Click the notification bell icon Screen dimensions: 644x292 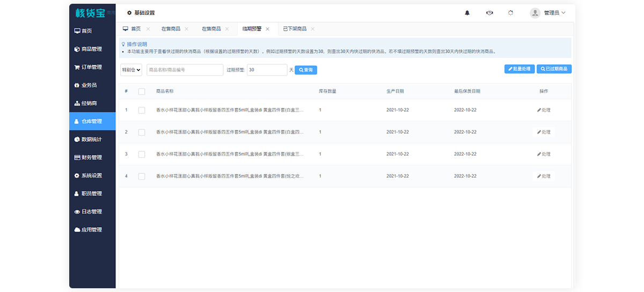tap(467, 13)
